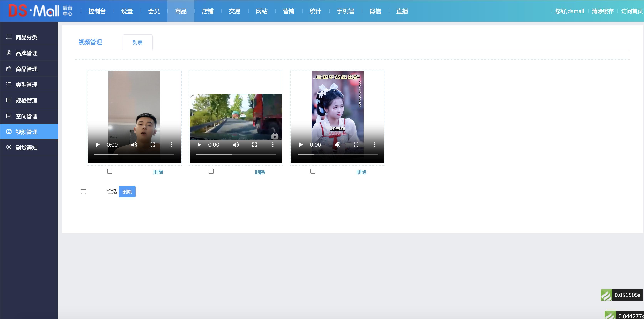Check the checkbox under the first video
This screenshot has height=319, width=644.
110,171
